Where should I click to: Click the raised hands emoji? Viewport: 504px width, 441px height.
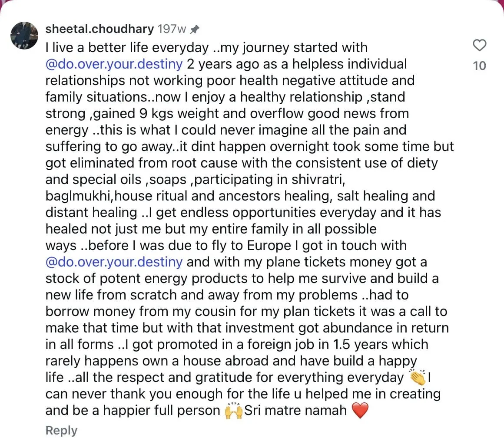(x=233, y=411)
